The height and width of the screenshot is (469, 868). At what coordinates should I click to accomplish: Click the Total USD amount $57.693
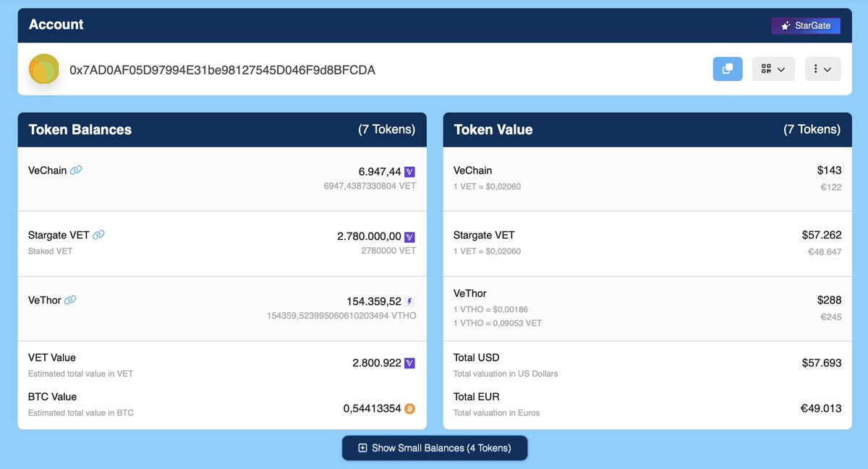coord(822,363)
